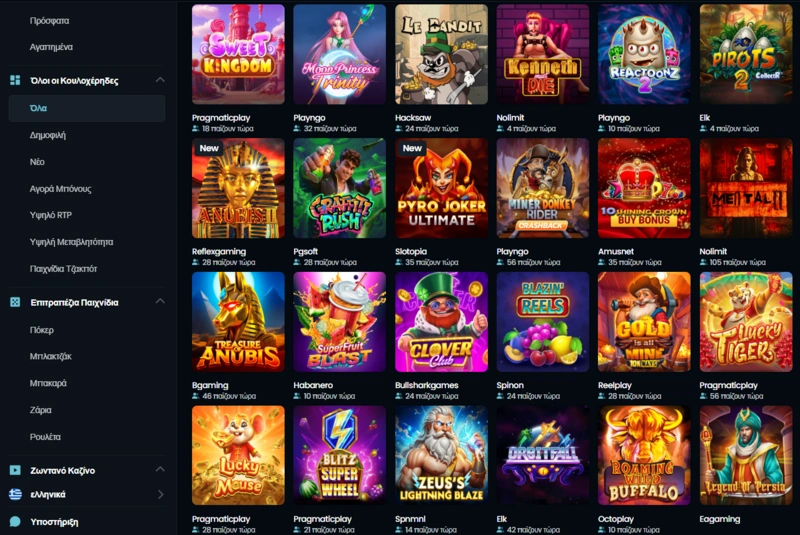The height and width of the screenshot is (535, 800).
Task: Click the Υποστήριξη chat bubble icon
Action: 15,522
